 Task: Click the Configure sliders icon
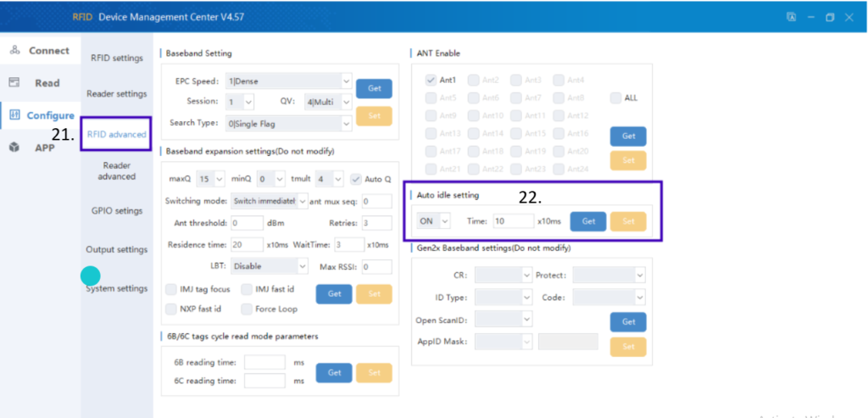click(x=15, y=115)
